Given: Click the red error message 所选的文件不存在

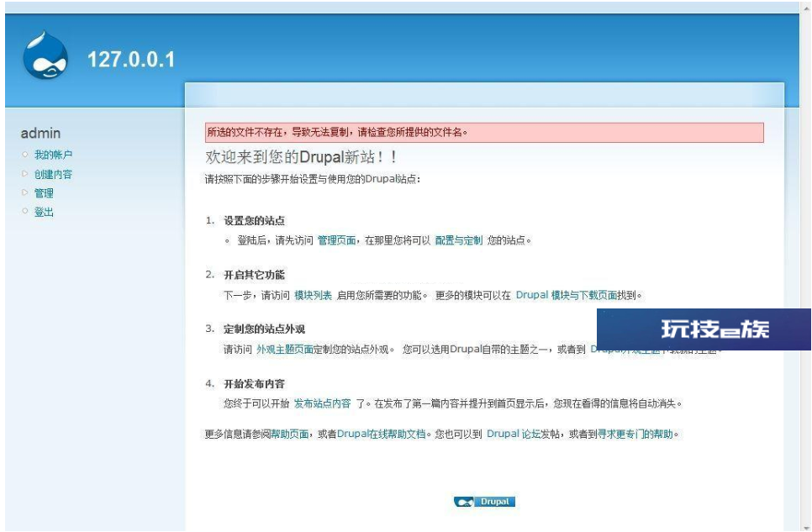Looking at the screenshot, I should (484, 133).
